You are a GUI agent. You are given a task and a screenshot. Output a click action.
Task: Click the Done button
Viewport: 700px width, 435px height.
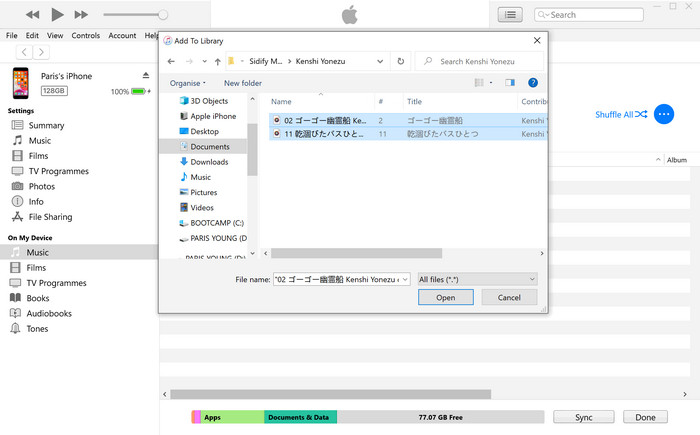(645, 417)
